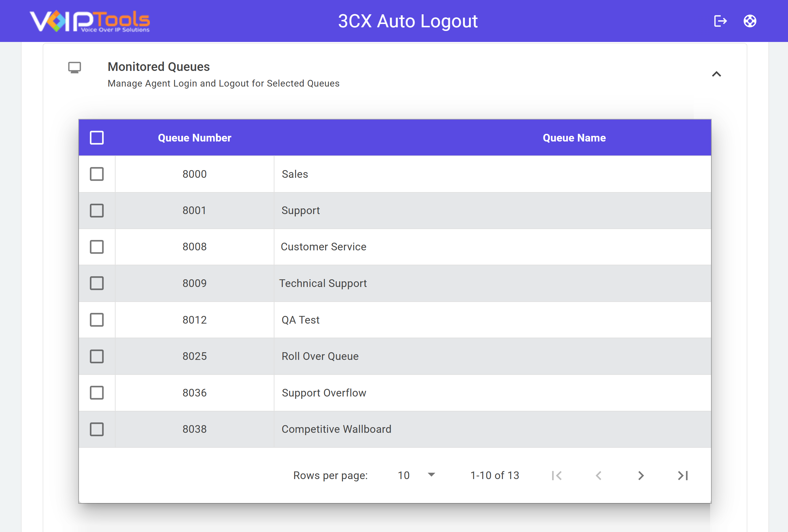Viewport: 788px width, 532px height.
Task: Click the Support Overflow queue name
Action: [324, 393]
